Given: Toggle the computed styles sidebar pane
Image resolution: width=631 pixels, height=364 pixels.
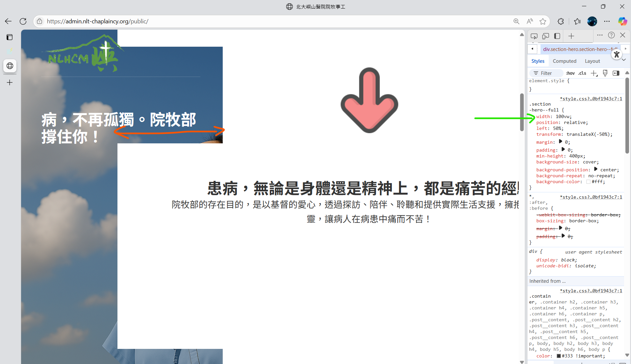Looking at the screenshot, I should 616,73.
